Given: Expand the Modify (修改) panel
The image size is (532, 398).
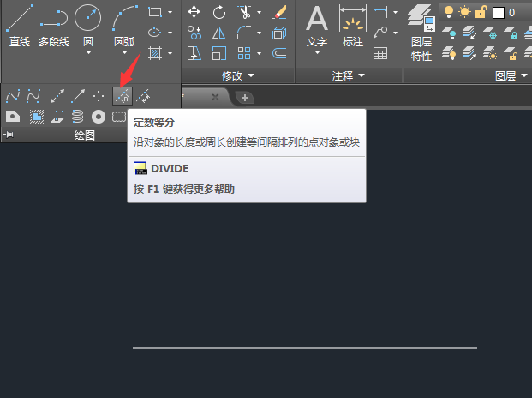Looking at the screenshot, I should click(x=238, y=75).
